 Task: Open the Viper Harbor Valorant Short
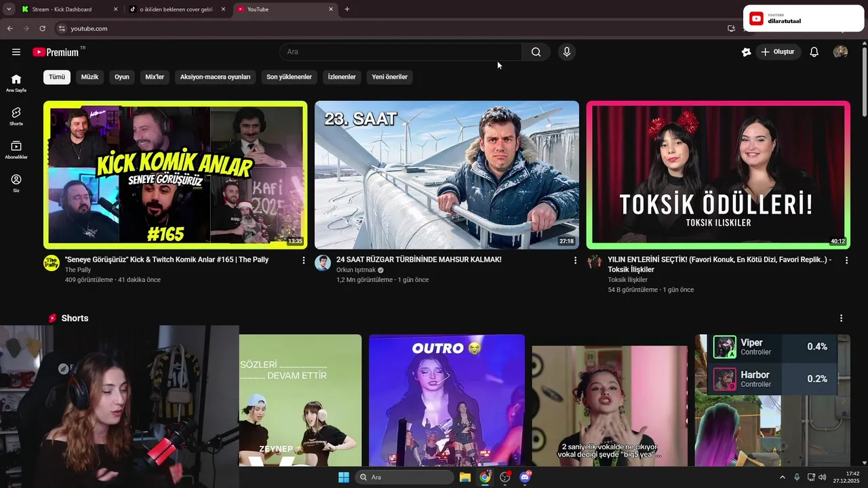coord(772,400)
